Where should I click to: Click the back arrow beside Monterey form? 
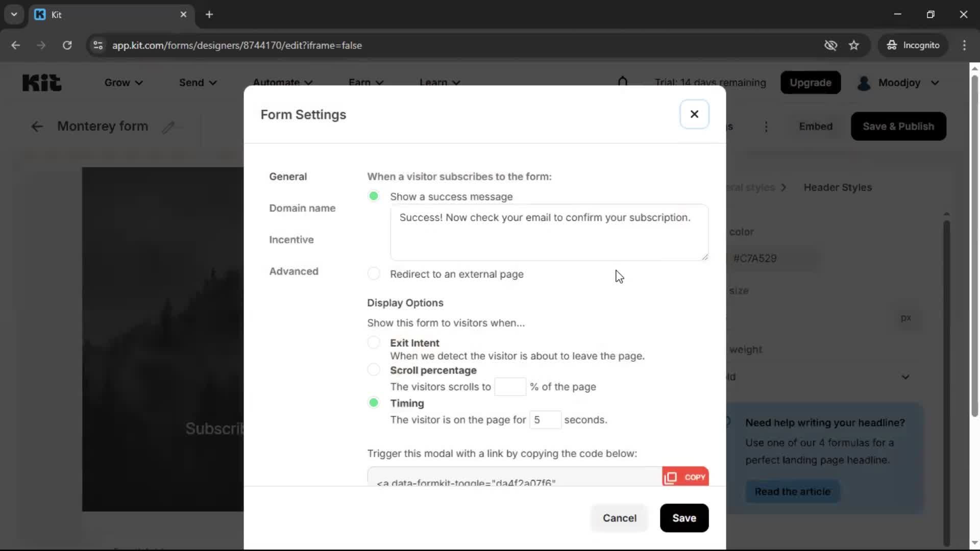tap(36, 126)
